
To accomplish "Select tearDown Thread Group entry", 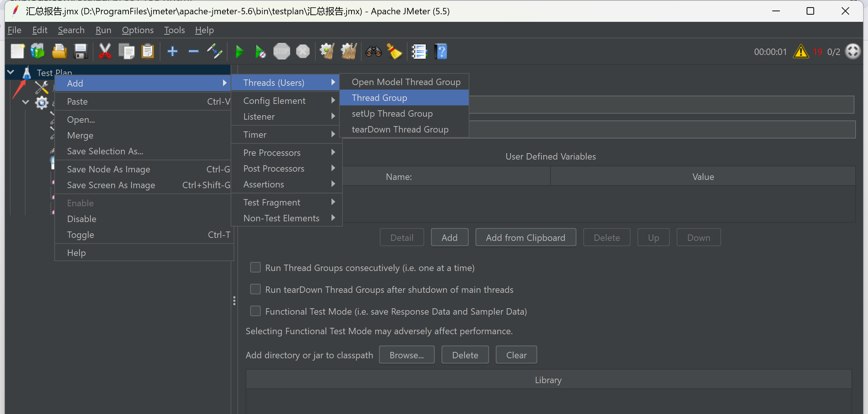I will click(404, 129).
